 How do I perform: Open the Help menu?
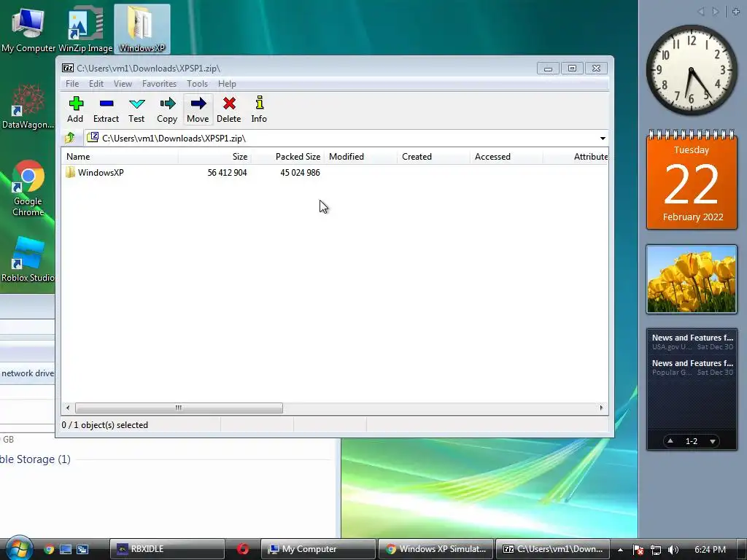228,84
